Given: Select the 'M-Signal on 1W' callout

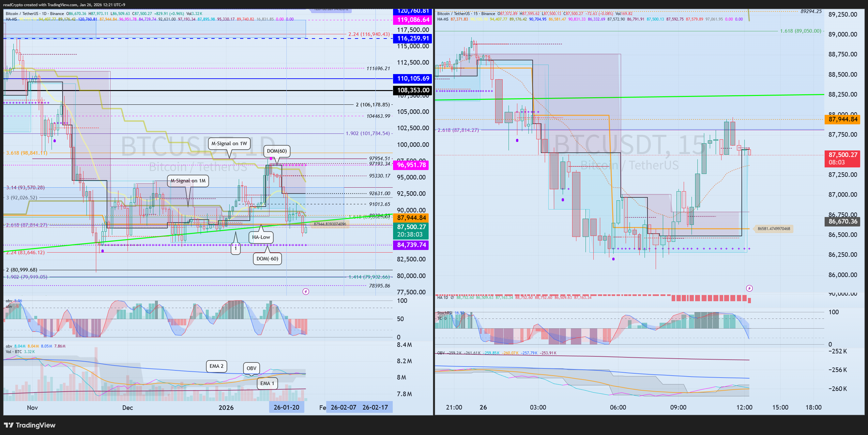Looking at the screenshot, I should tap(229, 144).
